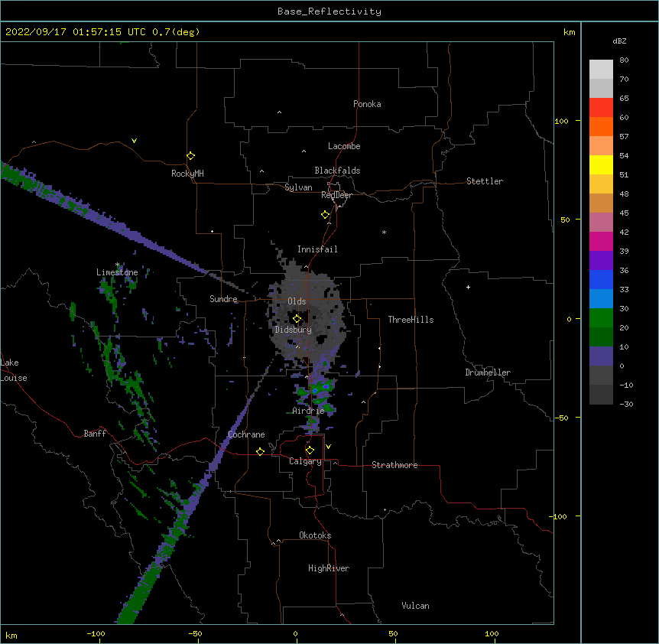Click the Sundre label
Screen dimensions: 659x644
point(223,299)
